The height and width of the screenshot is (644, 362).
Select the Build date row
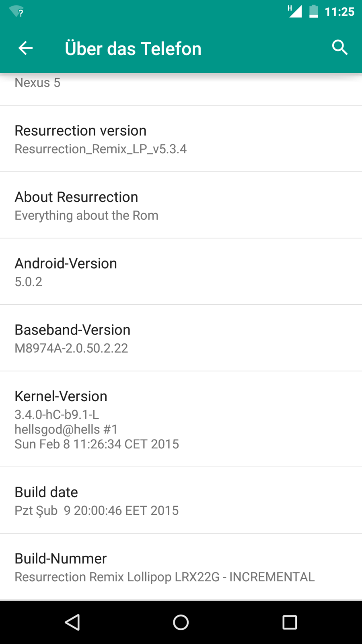tap(181, 500)
